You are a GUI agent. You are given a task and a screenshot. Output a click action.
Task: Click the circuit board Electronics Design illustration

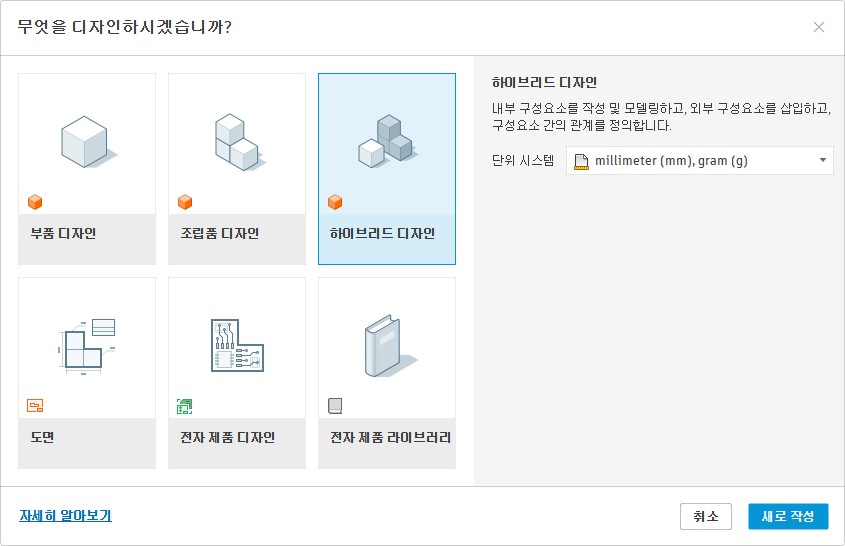tap(237, 345)
